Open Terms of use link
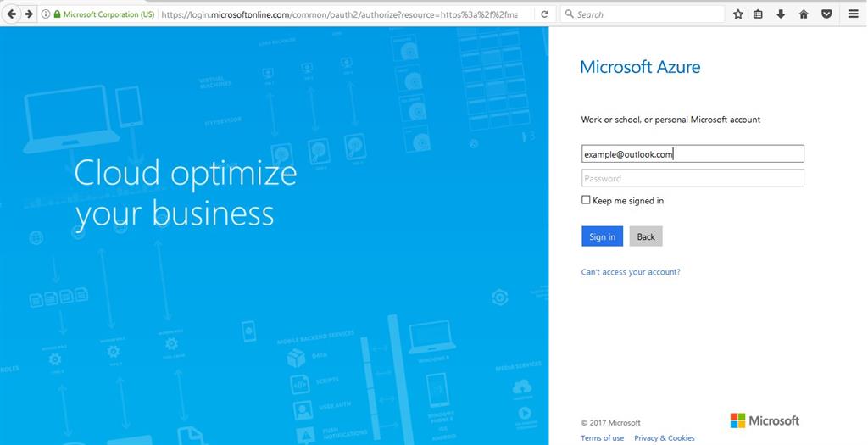 (603, 438)
